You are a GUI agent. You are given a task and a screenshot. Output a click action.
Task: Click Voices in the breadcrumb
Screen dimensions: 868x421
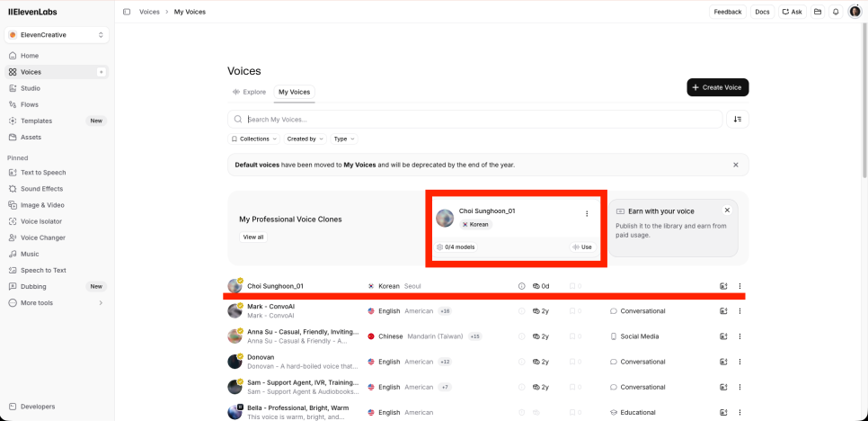click(x=149, y=12)
